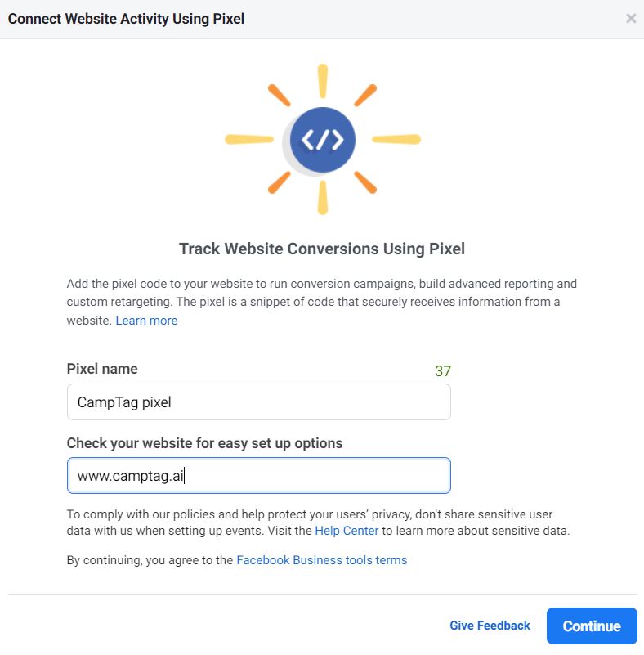Click the Check your website label
The image size is (644, 655).
pyautogui.click(x=204, y=443)
